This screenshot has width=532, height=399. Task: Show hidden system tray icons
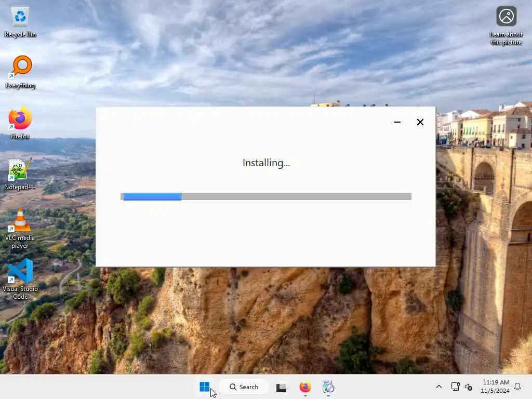[438, 387]
